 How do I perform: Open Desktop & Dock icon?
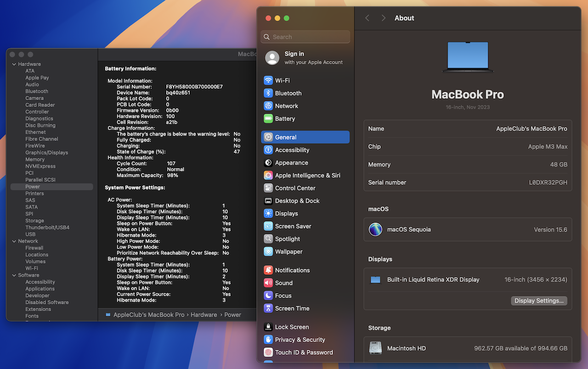(268, 201)
